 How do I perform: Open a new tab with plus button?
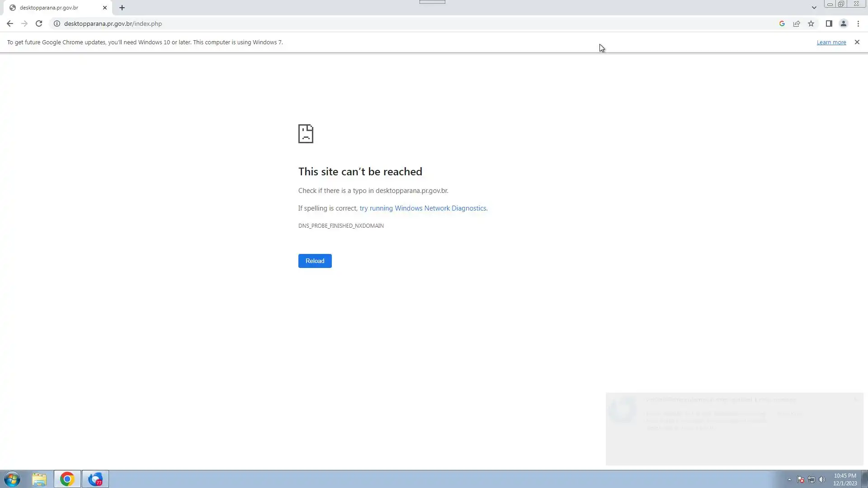click(x=122, y=8)
